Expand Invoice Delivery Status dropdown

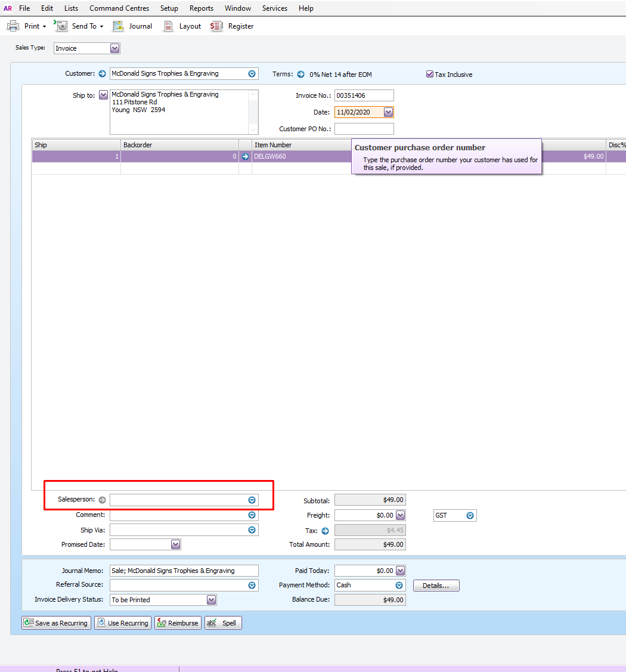[211, 600]
